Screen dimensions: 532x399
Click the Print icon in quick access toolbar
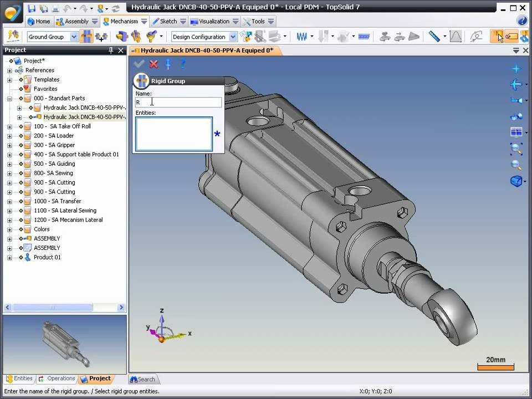coord(55,8)
